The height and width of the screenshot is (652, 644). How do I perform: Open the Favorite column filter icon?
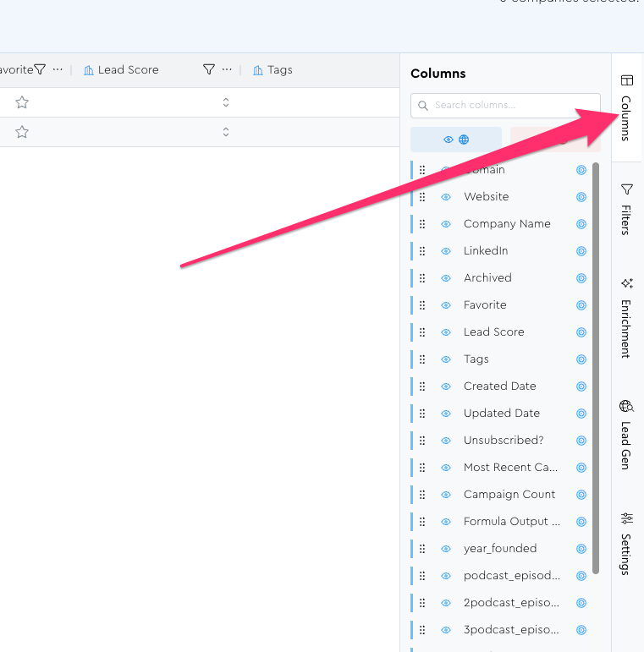tap(40, 69)
